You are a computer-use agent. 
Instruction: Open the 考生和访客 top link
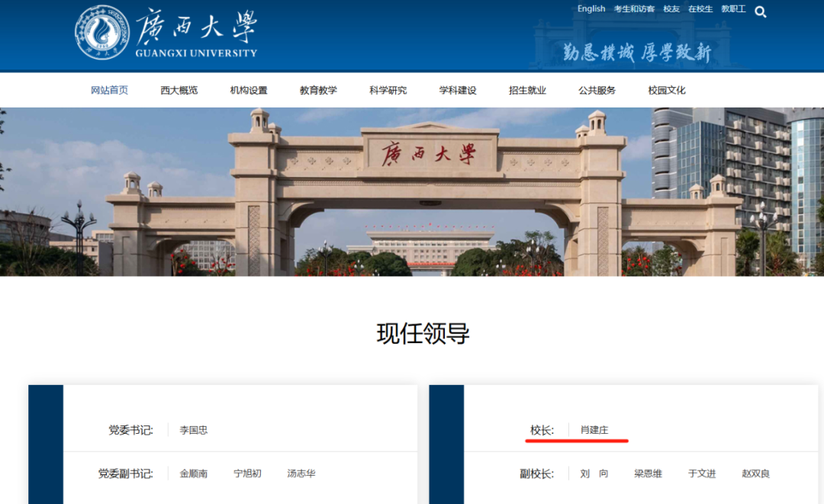click(x=634, y=9)
